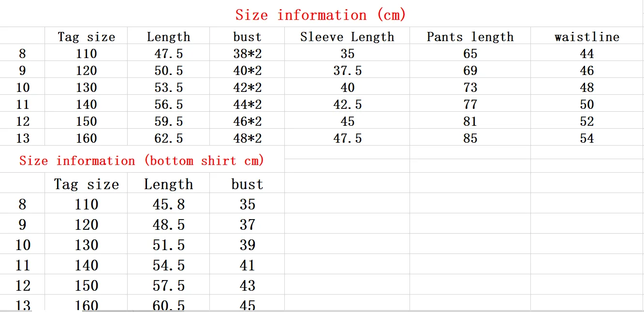Screen dimensions: 644x312
Task: Select the bottom shirt bust value 41
Action: click(247, 265)
